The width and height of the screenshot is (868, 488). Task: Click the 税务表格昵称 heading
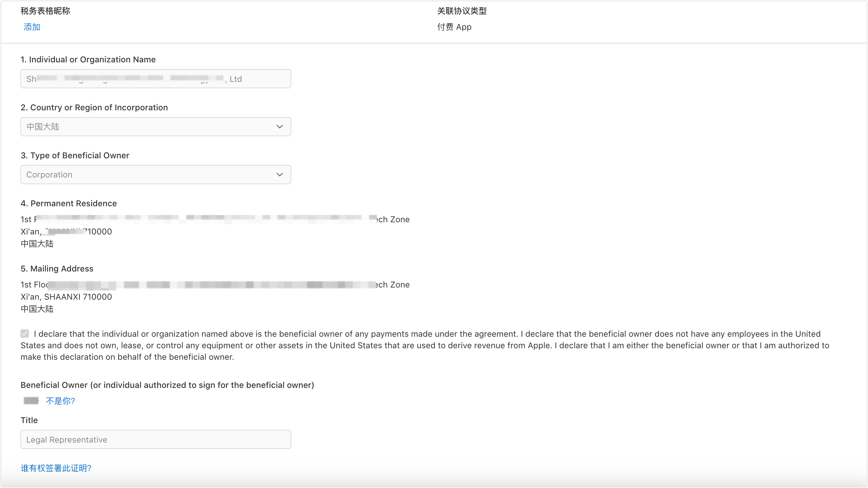pos(45,11)
